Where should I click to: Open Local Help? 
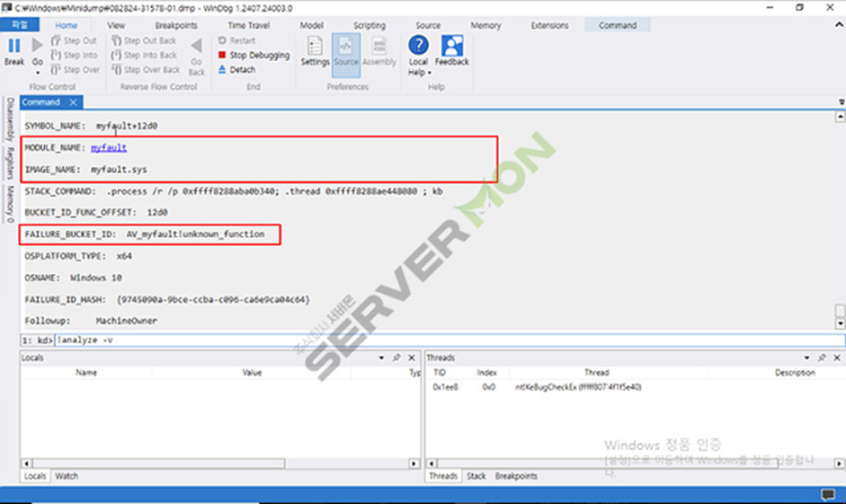coord(418,49)
